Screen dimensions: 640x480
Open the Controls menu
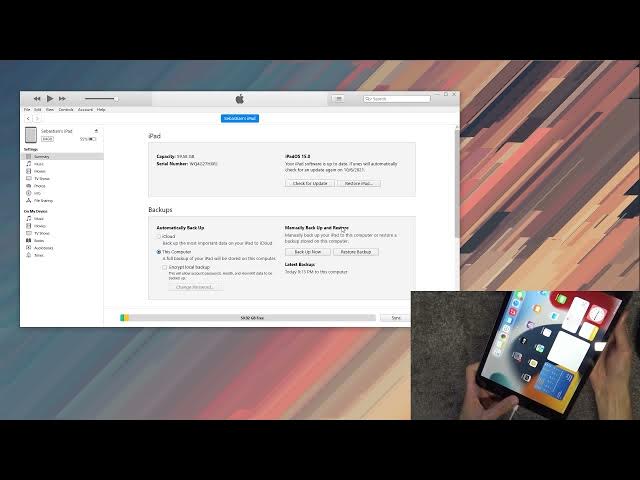66,109
